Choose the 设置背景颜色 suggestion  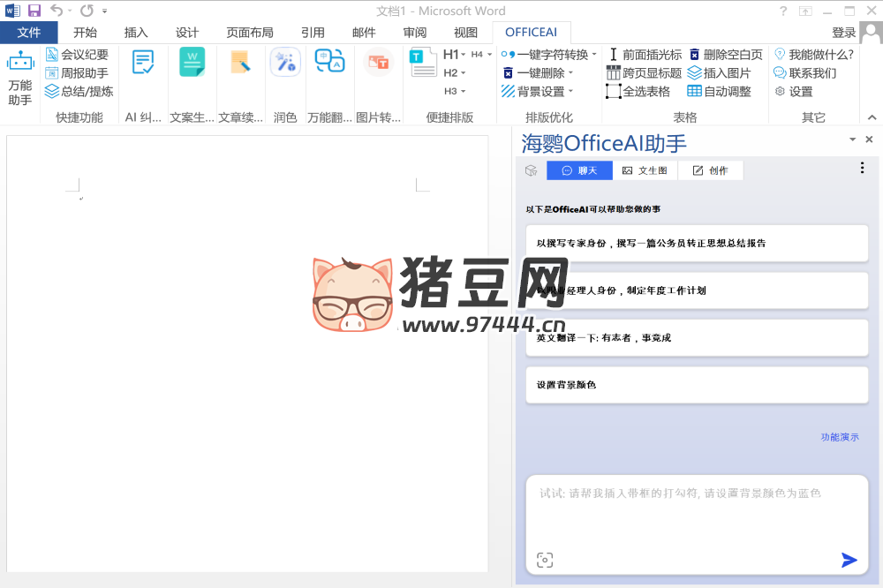(x=696, y=385)
